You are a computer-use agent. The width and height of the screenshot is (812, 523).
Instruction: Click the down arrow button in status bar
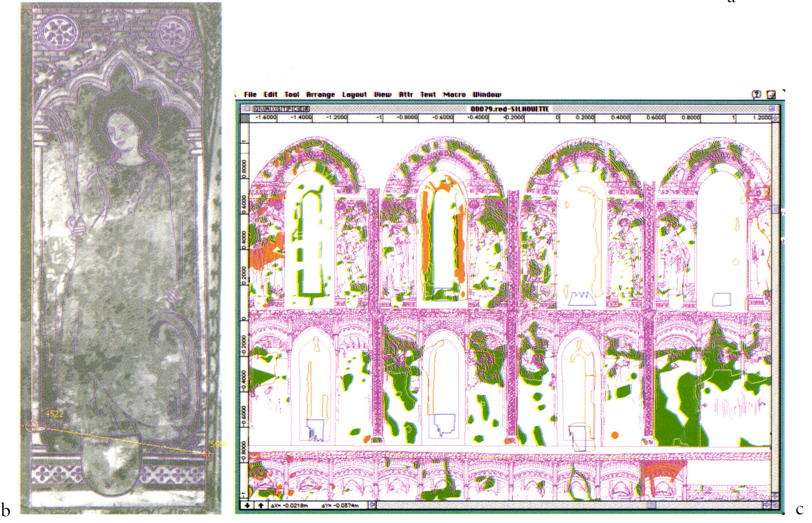[247, 505]
